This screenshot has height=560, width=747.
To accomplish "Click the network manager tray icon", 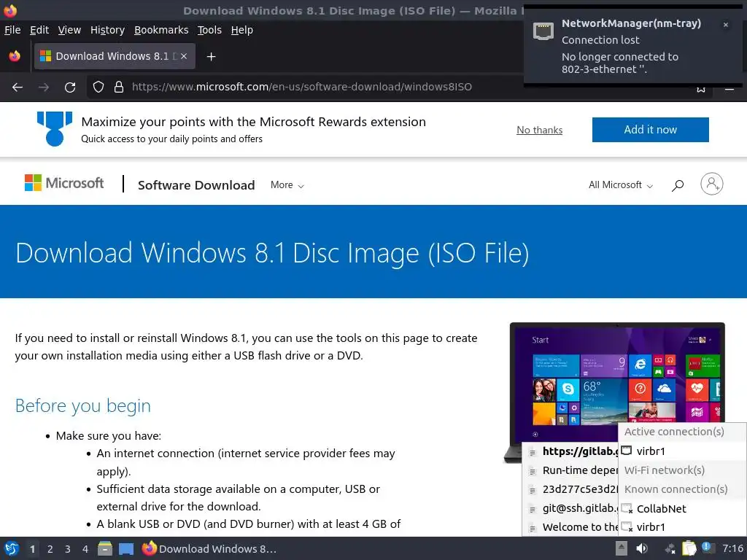I will pyautogui.click(x=670, y=549).
